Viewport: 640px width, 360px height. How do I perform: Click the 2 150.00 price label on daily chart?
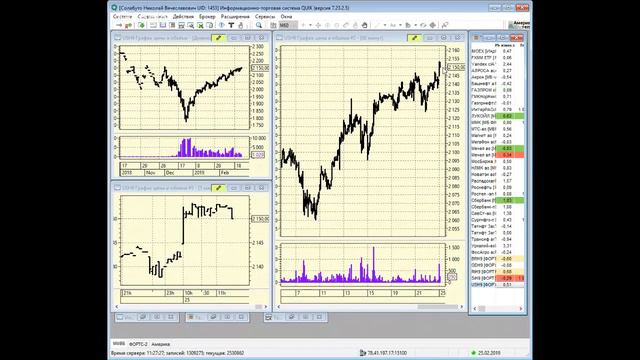coord(260,68)
